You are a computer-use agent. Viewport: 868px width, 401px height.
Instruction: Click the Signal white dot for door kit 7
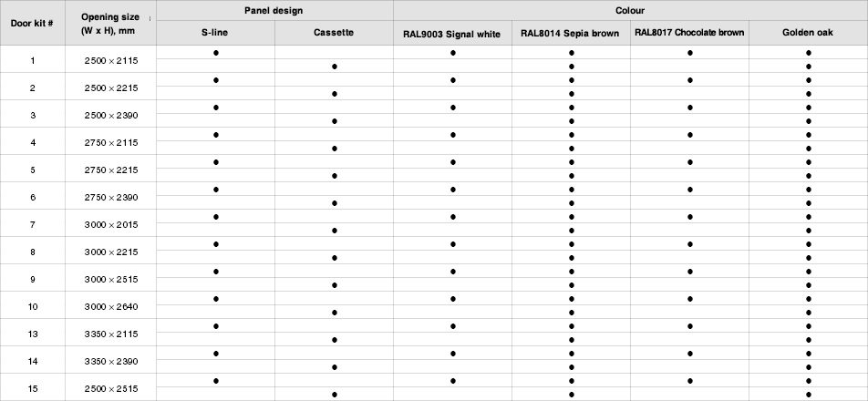tap(453, 217)
